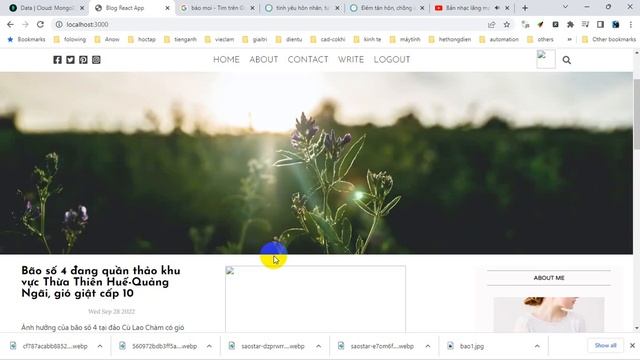Open the Other bookmarks folder
The height and width of the screenshot is (360, 640).
(x=609, y=39)
